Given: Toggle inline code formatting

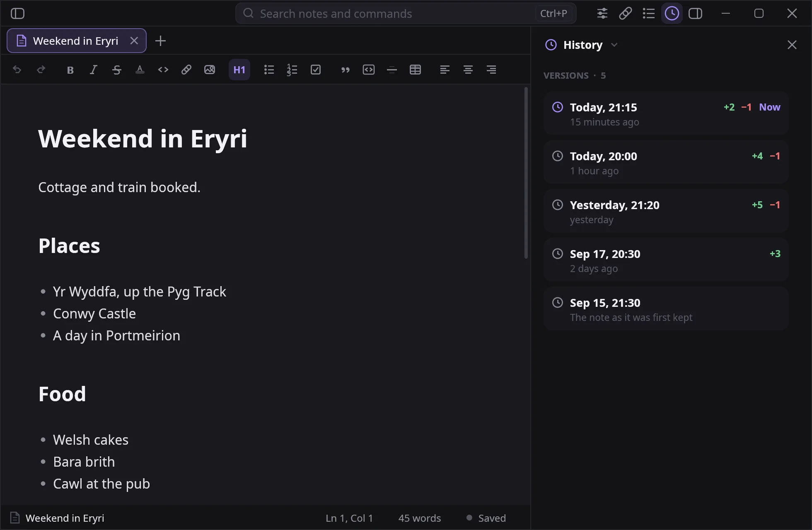Looking at the screenshot, I should (x=163, y=70).
